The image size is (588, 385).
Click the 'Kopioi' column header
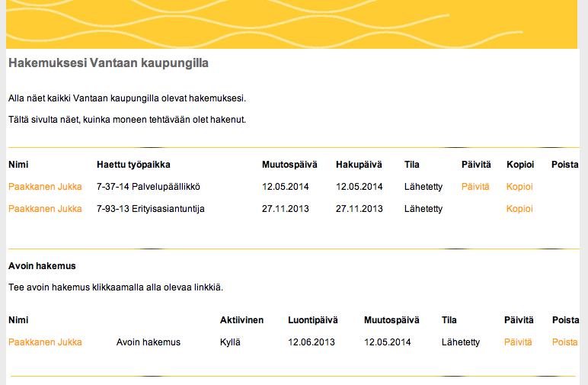[520, 165]
